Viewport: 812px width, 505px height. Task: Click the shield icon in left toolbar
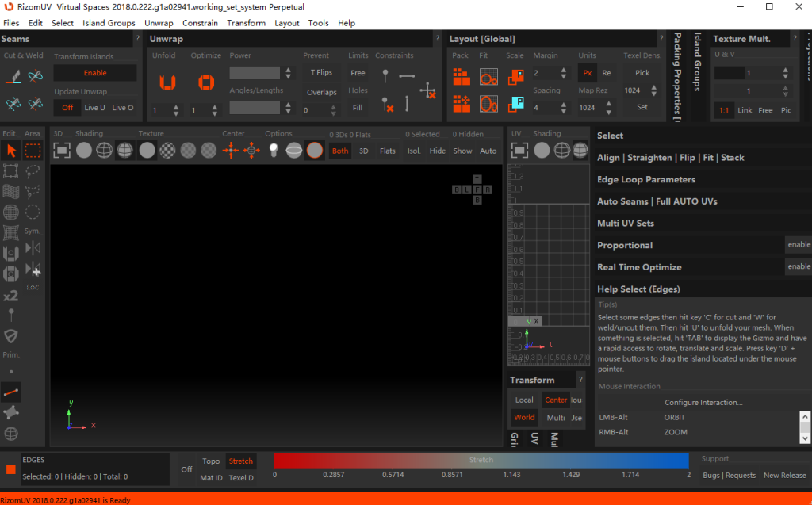(x=11, y=336)
